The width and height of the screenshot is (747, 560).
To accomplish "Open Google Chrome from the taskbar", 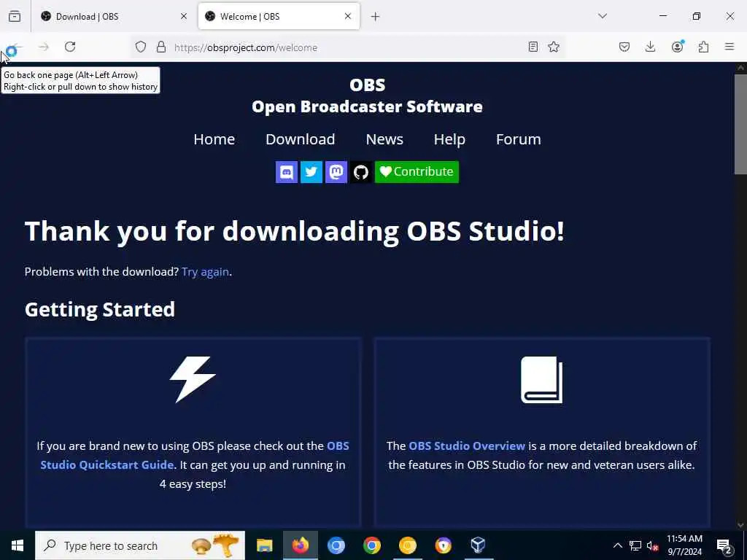I will pyautogui.click(x=371, y=545).
